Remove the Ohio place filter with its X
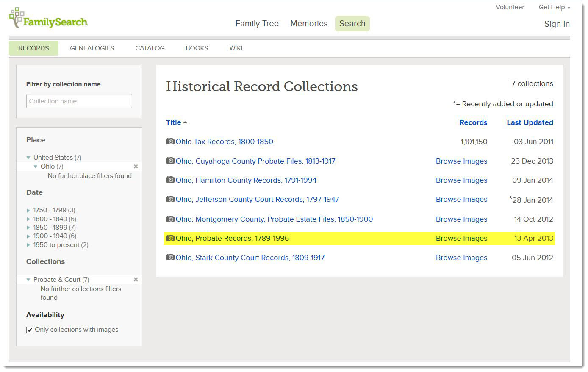The height and width of the screenshot is (372, 588). click(136, 167)
